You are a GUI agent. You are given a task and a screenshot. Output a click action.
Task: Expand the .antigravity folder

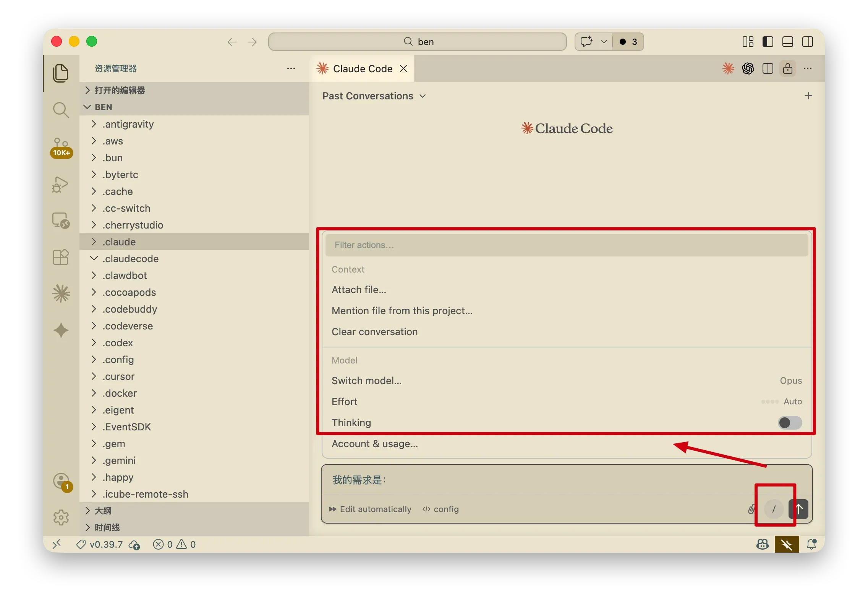(194, 124)
